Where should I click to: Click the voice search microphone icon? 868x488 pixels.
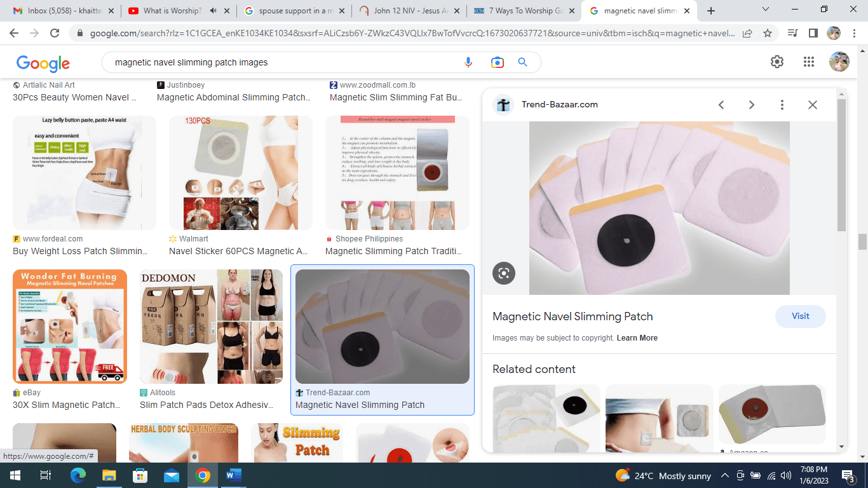468,62
